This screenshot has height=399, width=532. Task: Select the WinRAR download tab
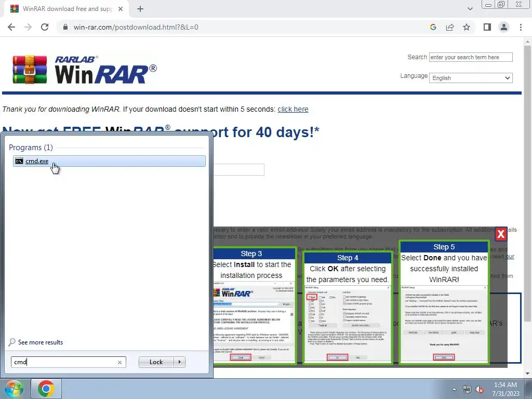[x=66, y=9]
